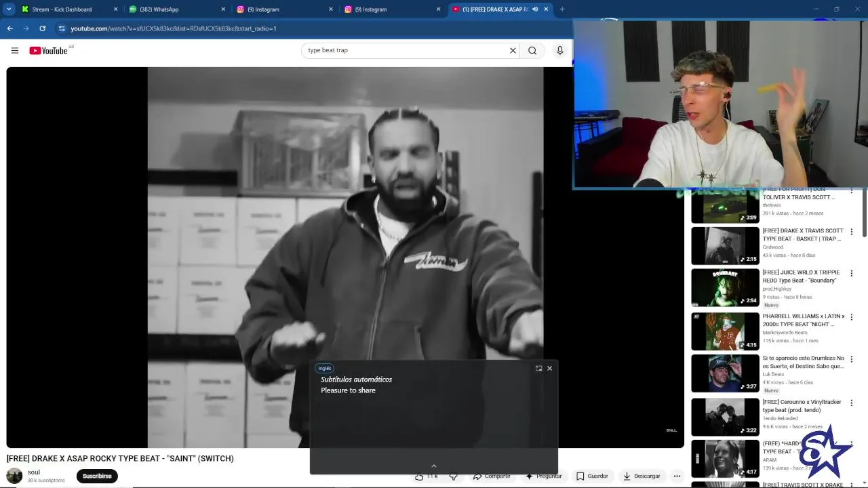Open the Boundary type beat thumbnail
The height and width of the screenshot is (488, 868).
click(725, 287)
